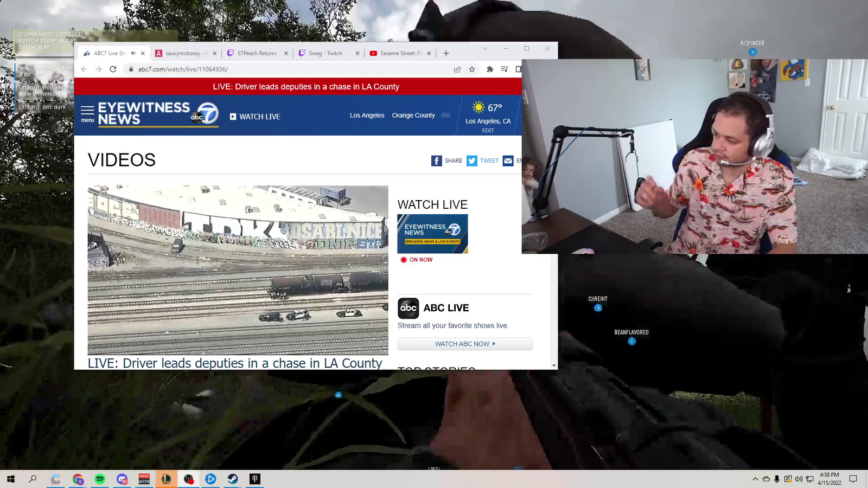
Task: Open OneDrive cloud tray icon
Action: point(766,479)
